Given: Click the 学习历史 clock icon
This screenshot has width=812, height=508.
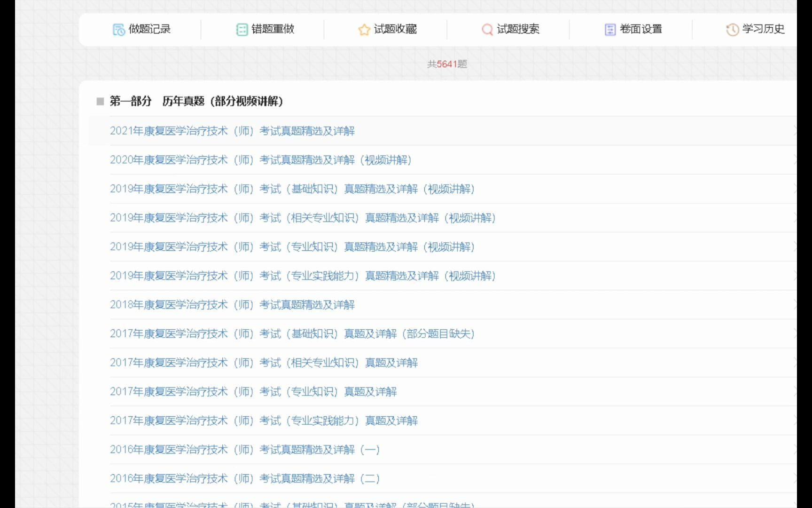Looking at the screenshot, I should pos(732,30).
